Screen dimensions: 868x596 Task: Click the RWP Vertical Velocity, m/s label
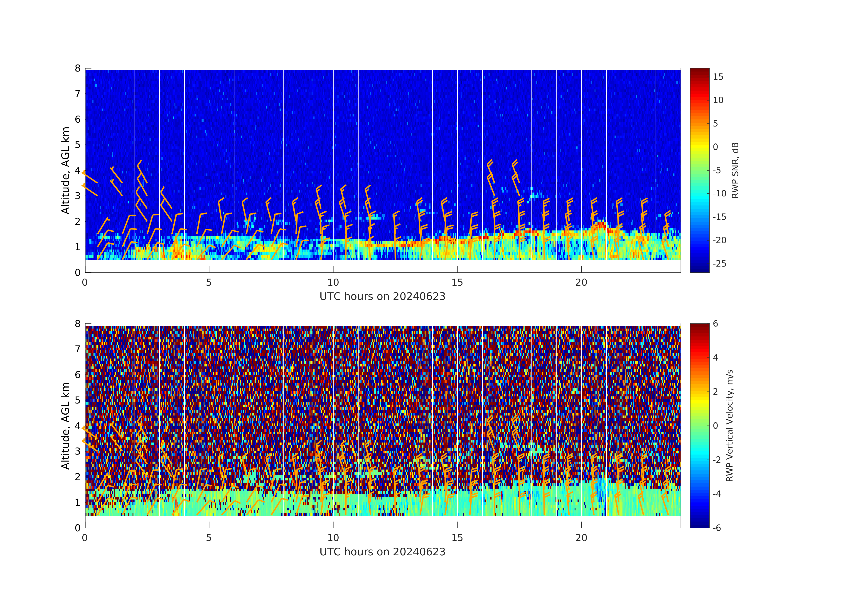tap(729, 425)
